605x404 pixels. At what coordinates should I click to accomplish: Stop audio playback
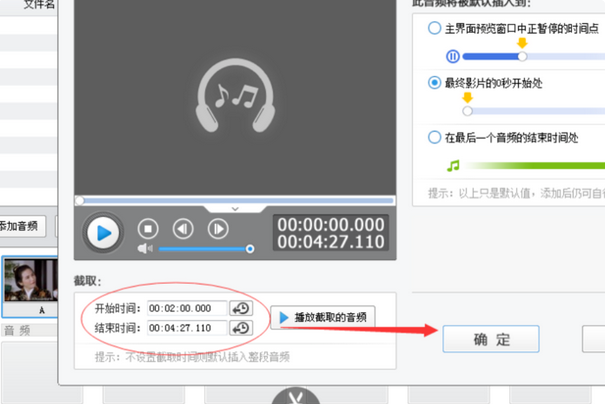(x=148, y=229)
